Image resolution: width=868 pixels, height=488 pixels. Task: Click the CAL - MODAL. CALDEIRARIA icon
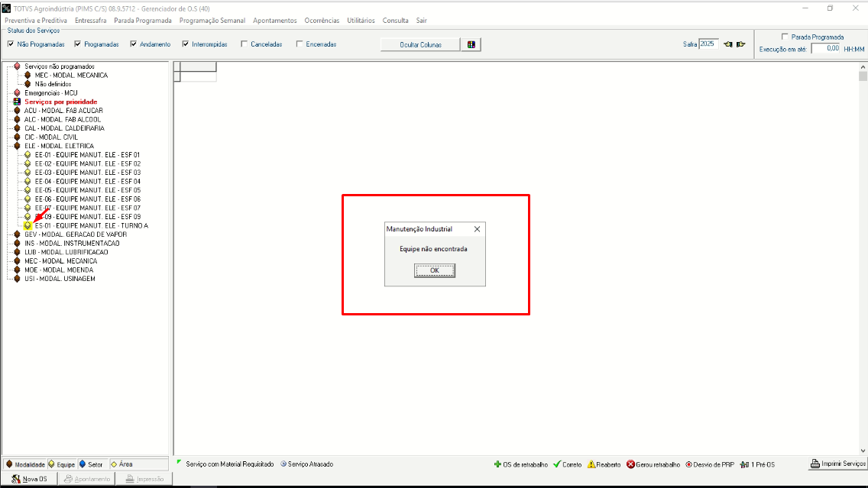coord(17,128)
